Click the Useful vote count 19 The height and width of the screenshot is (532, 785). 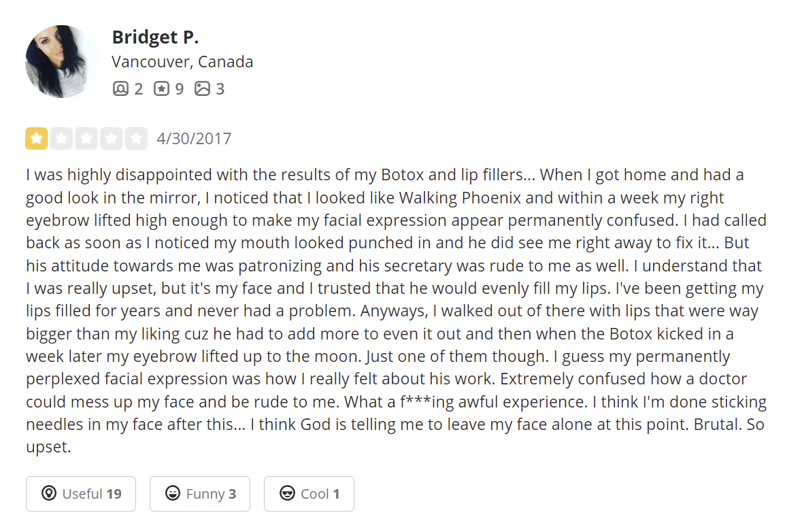(x=114, y=494)
